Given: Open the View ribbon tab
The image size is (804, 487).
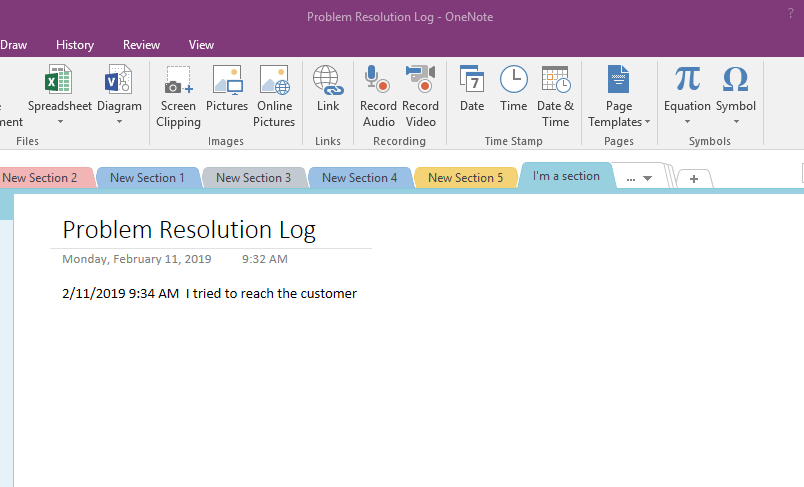Looking at the screenshot, I should pyautogui.click(x=201, y=45).
